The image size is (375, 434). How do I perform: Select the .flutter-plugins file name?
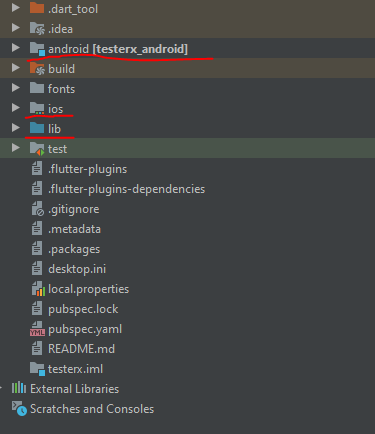(x=87, y=169)
